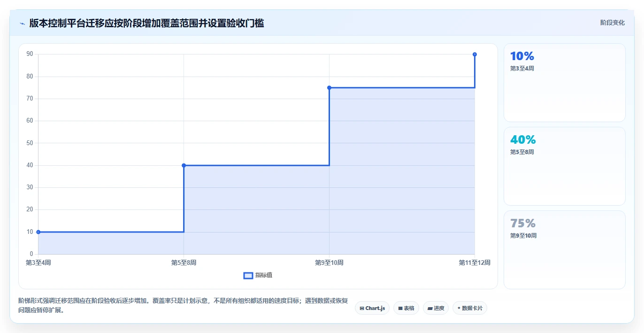
Task: Open the 10% stat card
Action: (x=564, y=83)
